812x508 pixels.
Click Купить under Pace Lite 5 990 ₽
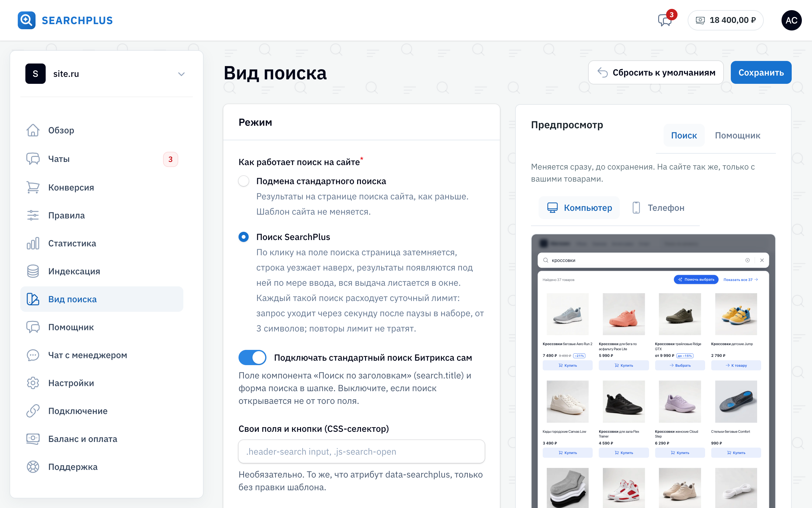(624, 365)
